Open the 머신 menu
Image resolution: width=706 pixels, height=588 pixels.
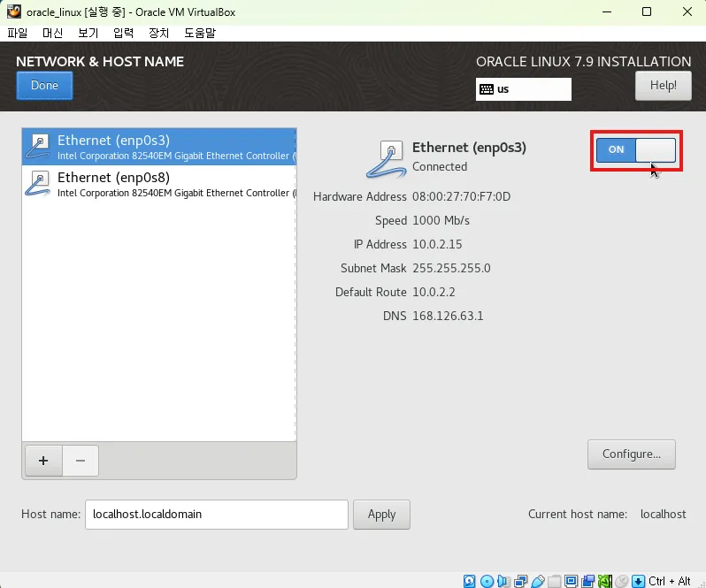[x=53, y=33]
